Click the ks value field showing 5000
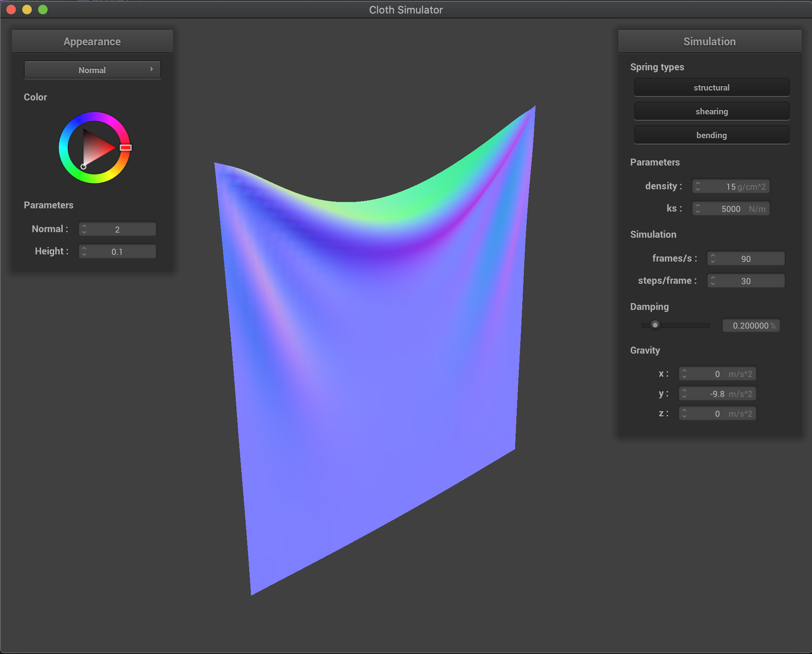The width and height of the screenshot is (812, 654). coord(731,209)
